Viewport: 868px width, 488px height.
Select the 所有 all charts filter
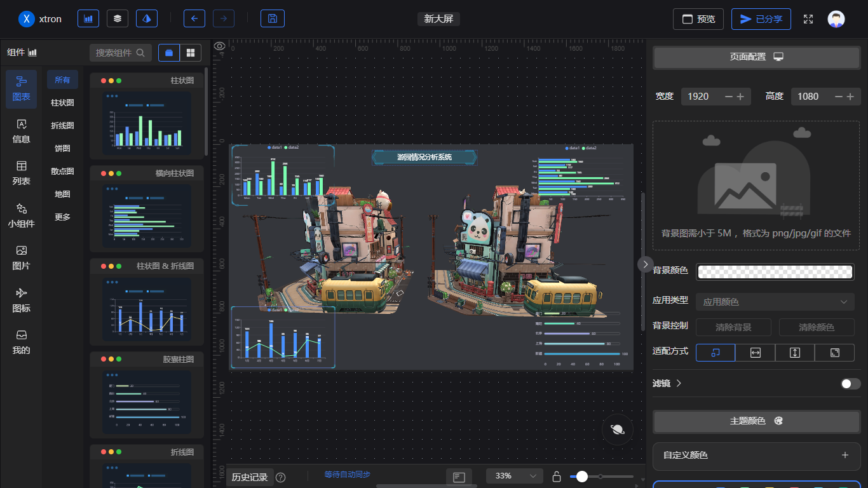[62, 79]
